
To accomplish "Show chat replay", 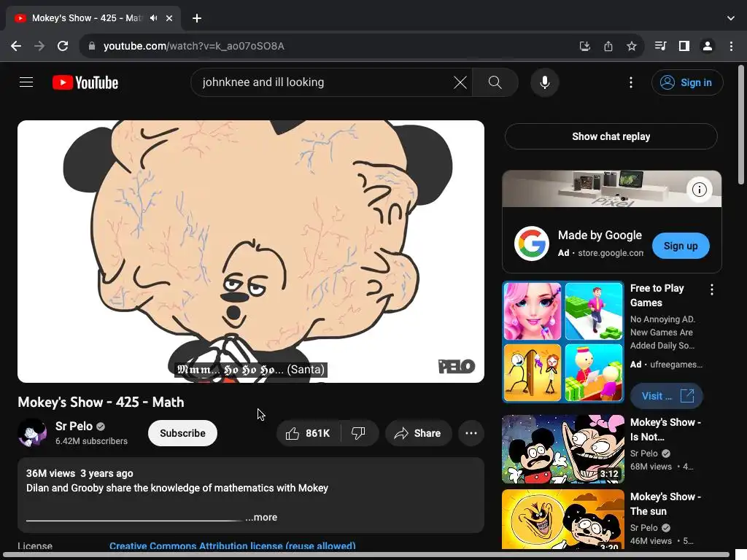I will click(x=611, y=136).
